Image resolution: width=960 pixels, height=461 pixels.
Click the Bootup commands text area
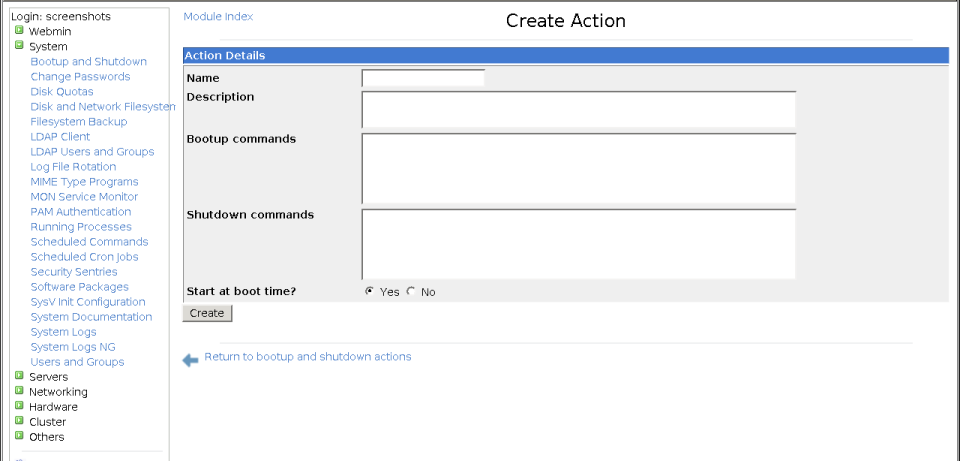579,168
